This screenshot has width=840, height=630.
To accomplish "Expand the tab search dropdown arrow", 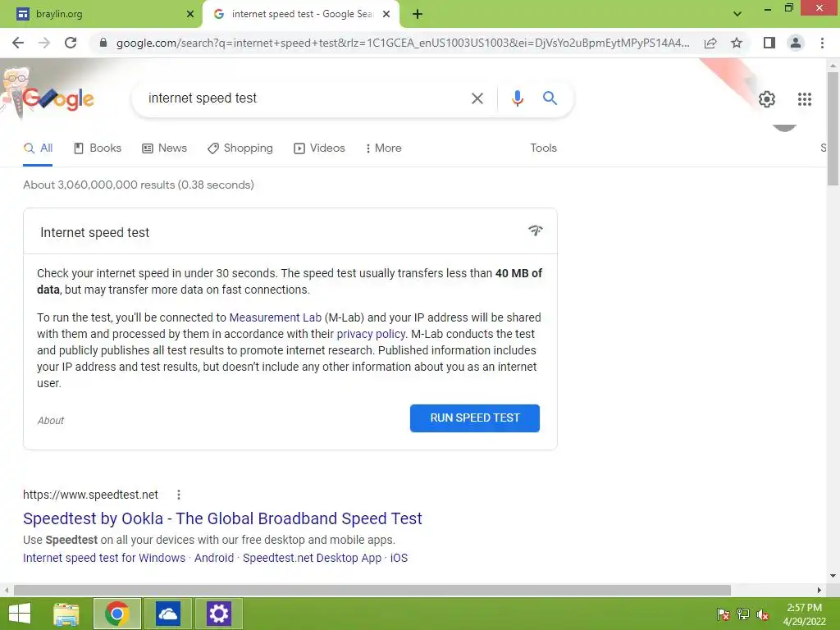I will pos(737,14).
